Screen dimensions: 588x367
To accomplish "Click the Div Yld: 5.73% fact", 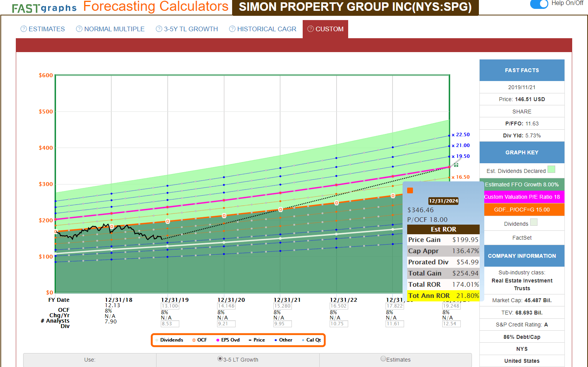I will 522,135.
